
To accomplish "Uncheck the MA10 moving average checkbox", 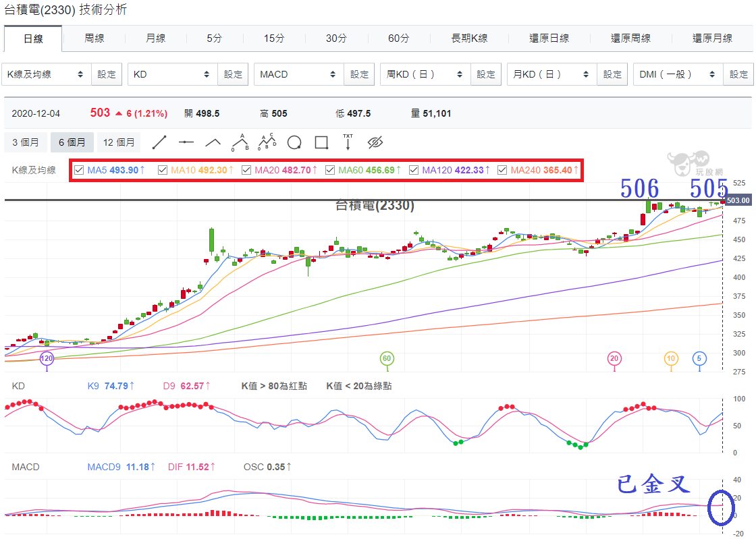I will tap(163, 170).
